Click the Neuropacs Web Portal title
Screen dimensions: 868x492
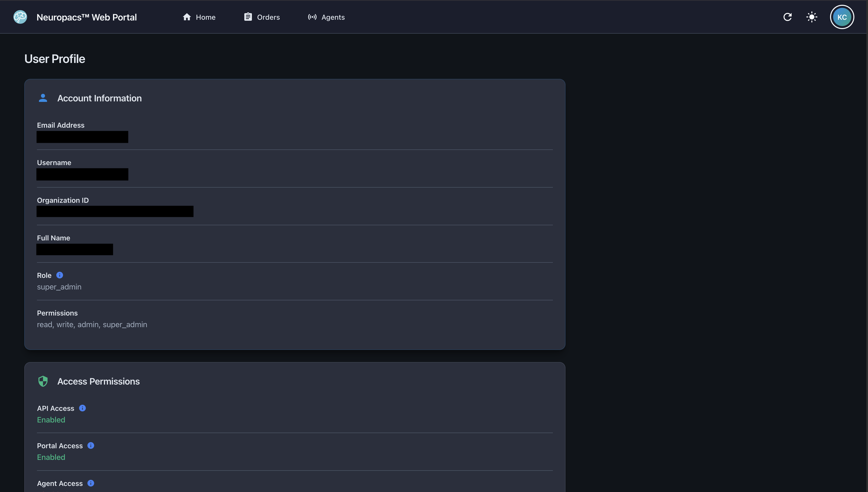point(86,17)
